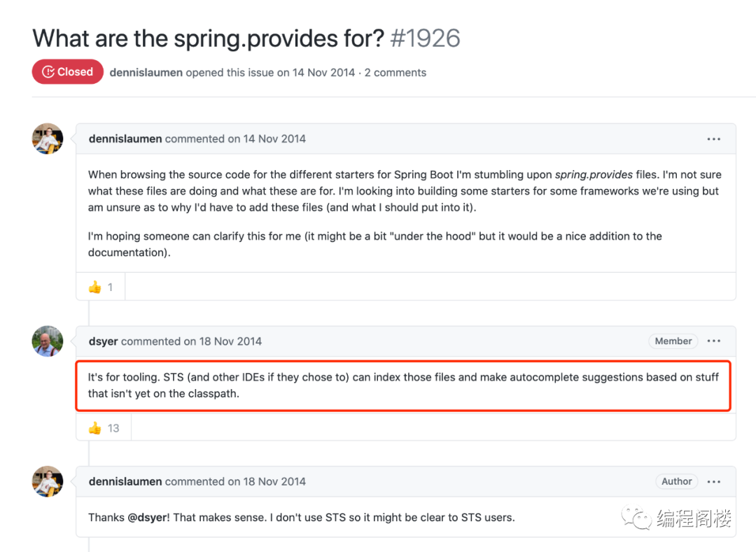Click dennislaumen username in first comment header

[125, 139]
